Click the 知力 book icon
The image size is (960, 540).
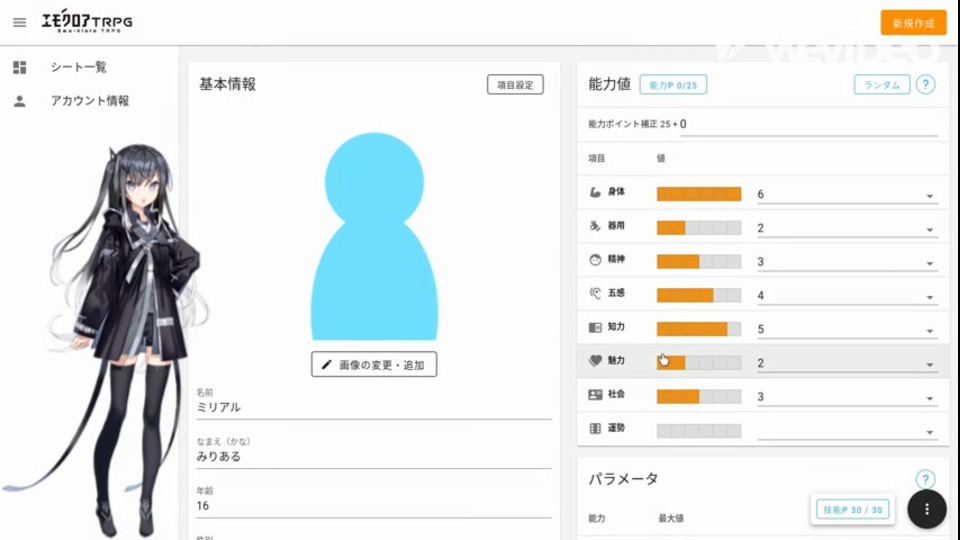(x=594, y=328)
